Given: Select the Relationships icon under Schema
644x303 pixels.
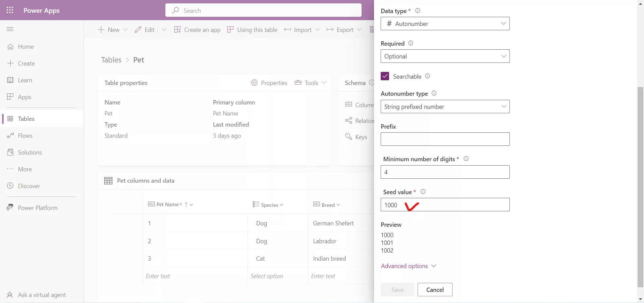Looking at the screenshot, I should tap(349, 121).
